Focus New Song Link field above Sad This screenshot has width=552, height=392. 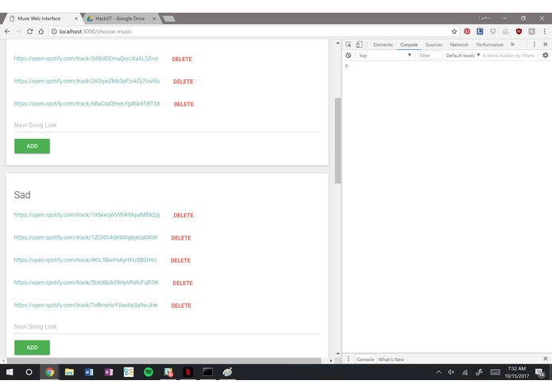click(x=168, y=125)
